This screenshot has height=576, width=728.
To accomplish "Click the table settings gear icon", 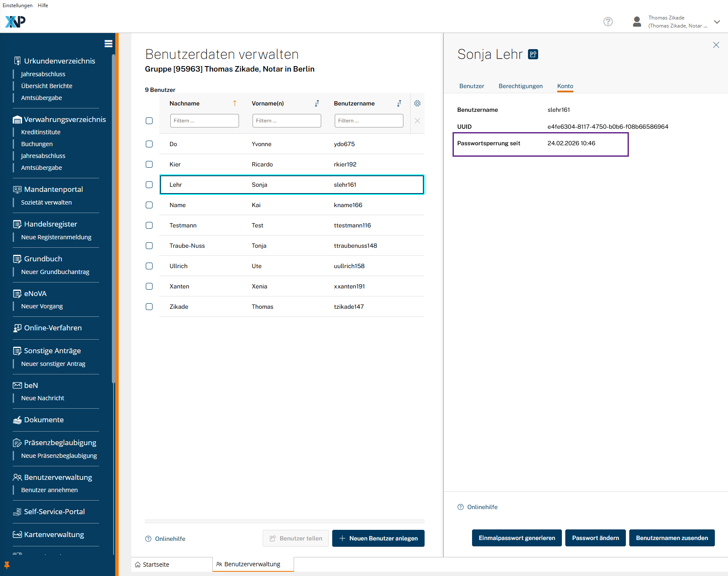I will point(417,103).
